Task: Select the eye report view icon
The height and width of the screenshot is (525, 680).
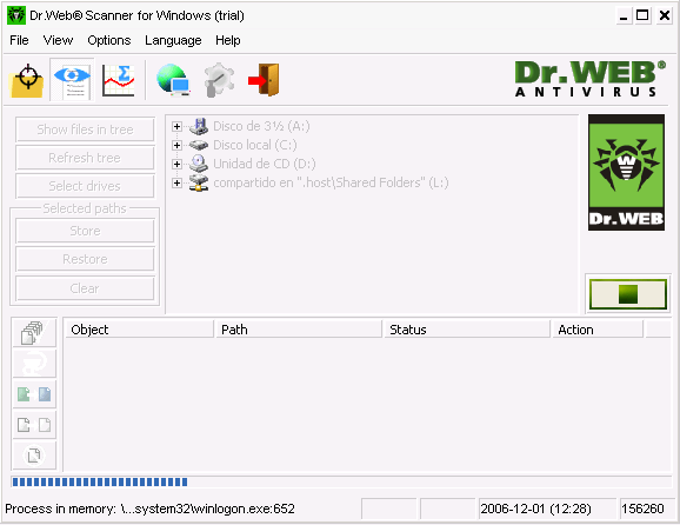Action: coord(72,80)
